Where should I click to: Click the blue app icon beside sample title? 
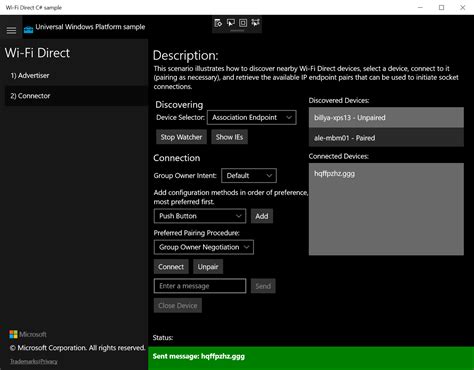pos(28,30)
